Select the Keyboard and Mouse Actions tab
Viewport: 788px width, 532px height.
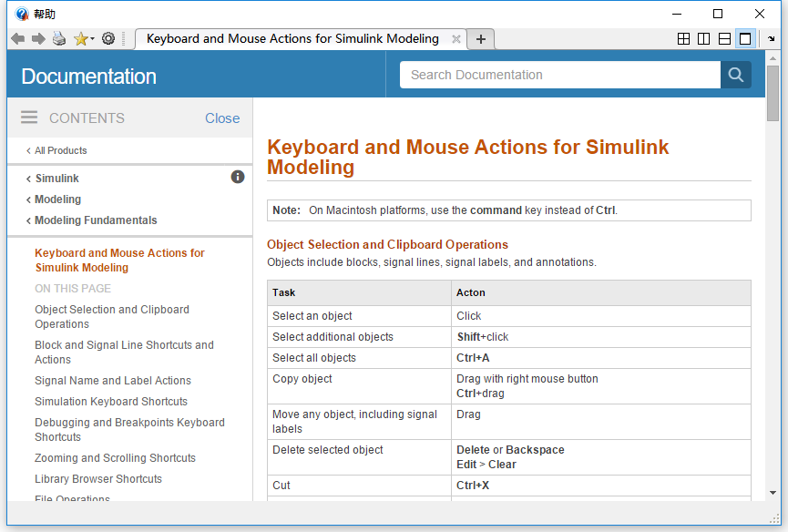(292, 39)
